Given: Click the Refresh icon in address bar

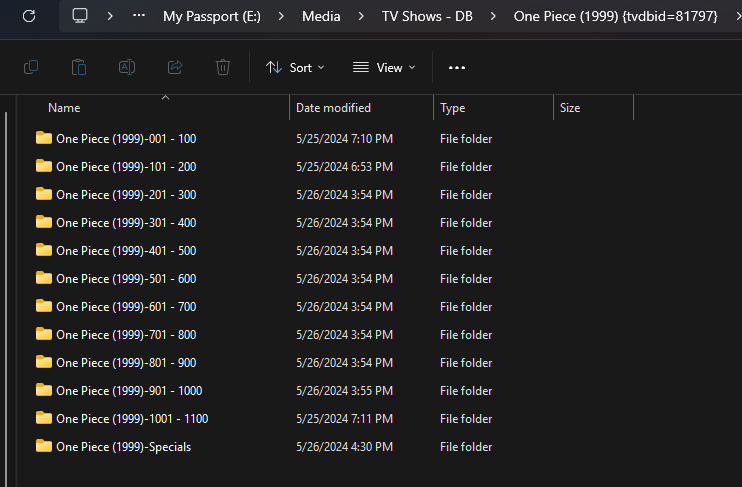Looking at the screenshot, I should click(29, 16).
